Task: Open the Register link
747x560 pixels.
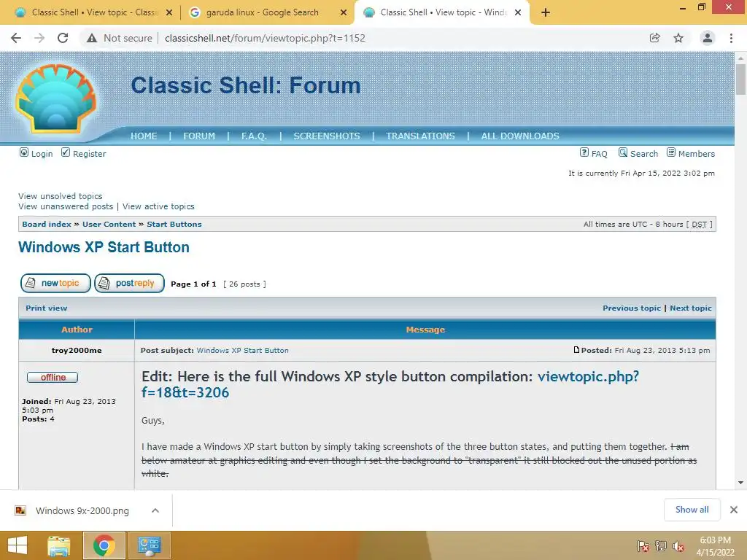Action: point(89,154)
